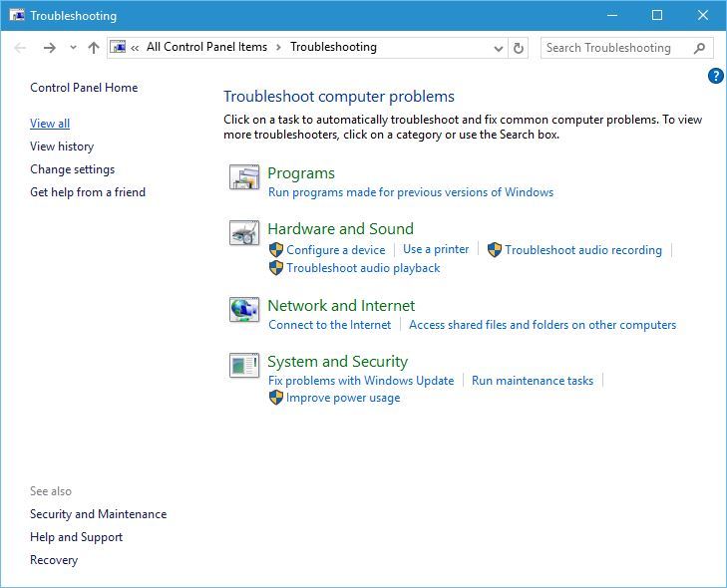Open the Hardware and Sound heading
The height and width of the screenshot is (588, 727).
[341, 229]
